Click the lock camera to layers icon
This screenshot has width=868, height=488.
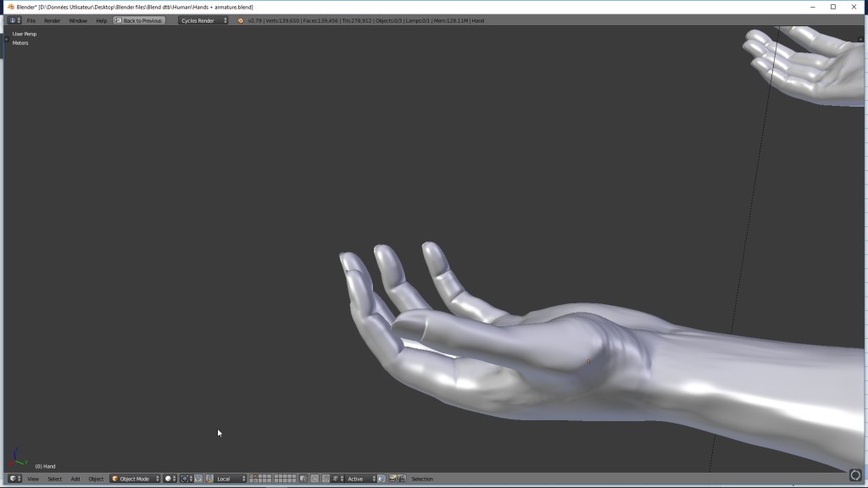pyautogui.click(x=303, y=479)
